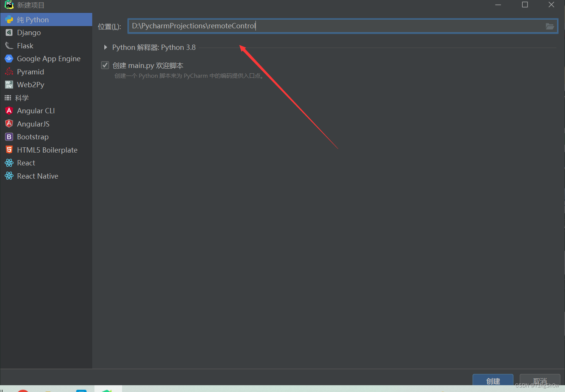Viewport: 565px width, 392px height.
Task: Select 纯 Python project type
Action: tap(33, 20)
